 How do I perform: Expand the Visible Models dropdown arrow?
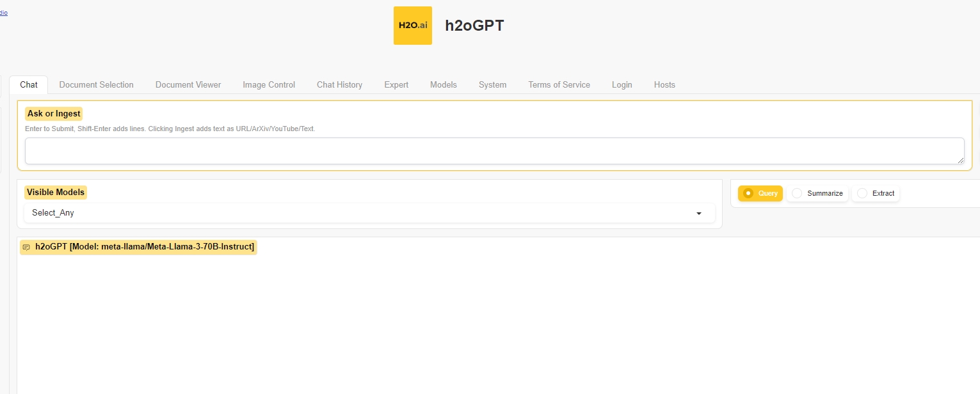[x=698, y=213]
